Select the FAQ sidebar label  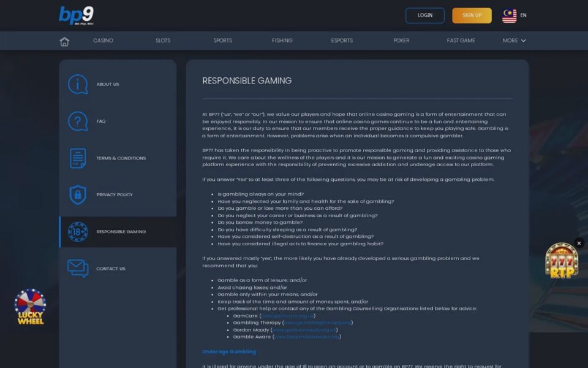[x=101, y=121]
